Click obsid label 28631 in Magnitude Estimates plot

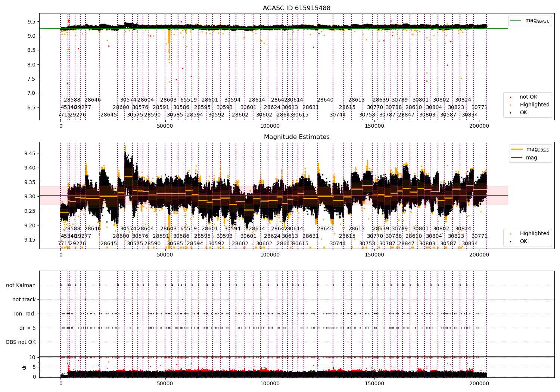[311, 236]
